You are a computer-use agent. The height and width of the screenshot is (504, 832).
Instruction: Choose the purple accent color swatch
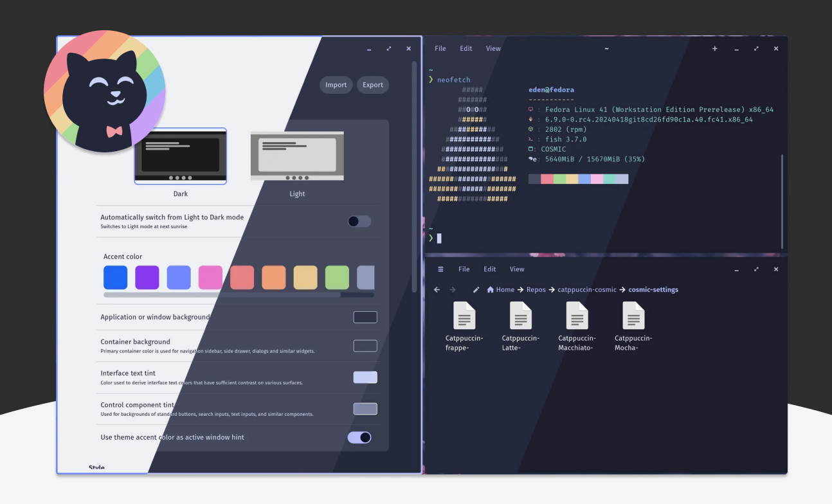click(x=147, y=278)
